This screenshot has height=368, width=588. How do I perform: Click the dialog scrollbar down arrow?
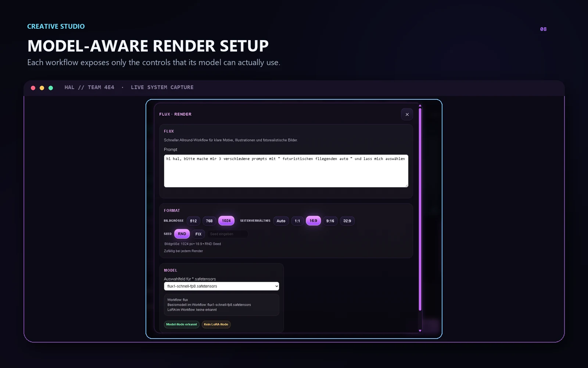coord(420,330)
